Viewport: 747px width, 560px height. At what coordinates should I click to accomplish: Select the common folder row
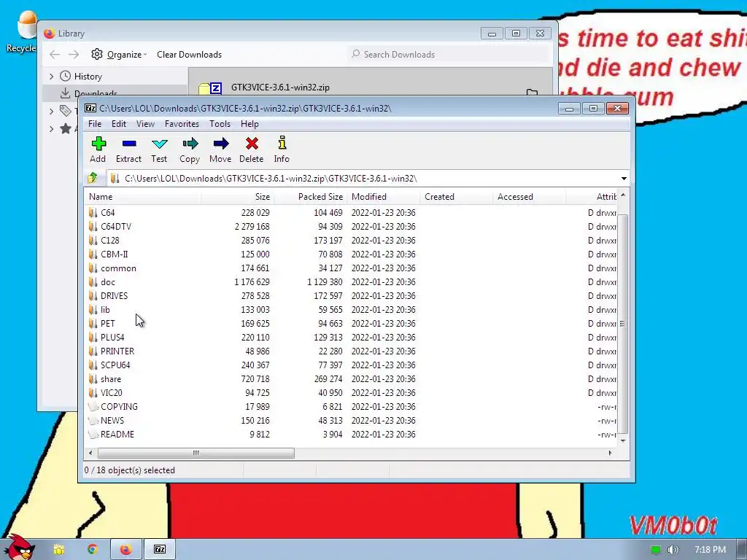click(352, 268)
